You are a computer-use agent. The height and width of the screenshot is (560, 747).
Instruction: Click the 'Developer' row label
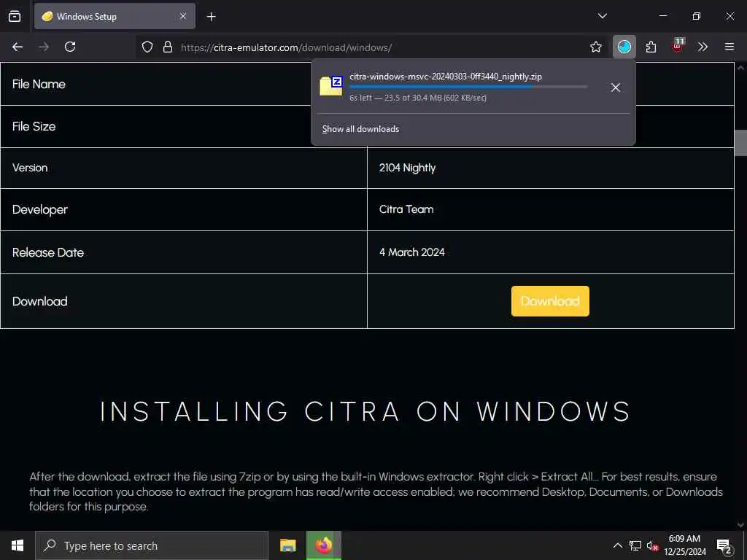(40, 209)
